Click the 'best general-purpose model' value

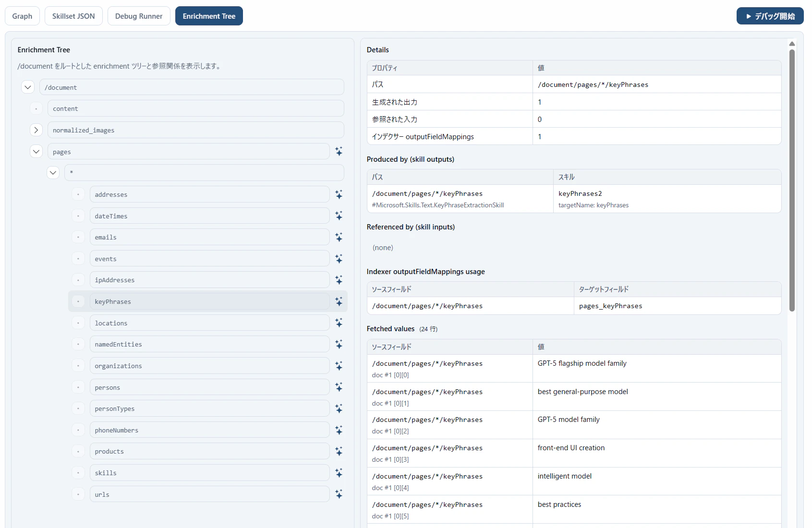click(x=582, y=392)
